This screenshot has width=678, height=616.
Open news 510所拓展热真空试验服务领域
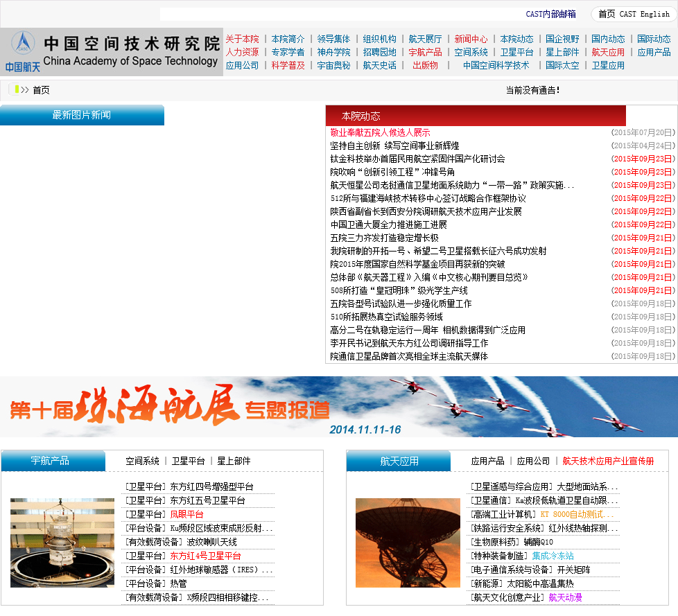387,317
